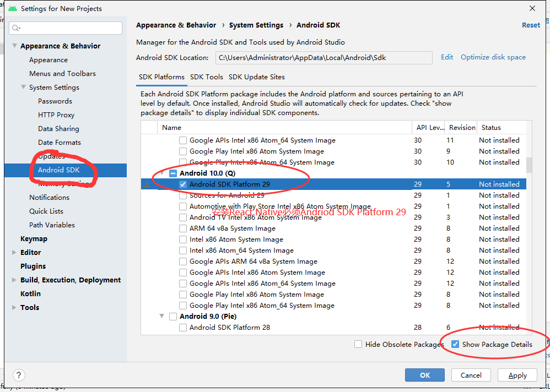Check Google Play Intel x86 Atom_64 image API 29
Screen dimensions: 550x392
coord(183,306)
